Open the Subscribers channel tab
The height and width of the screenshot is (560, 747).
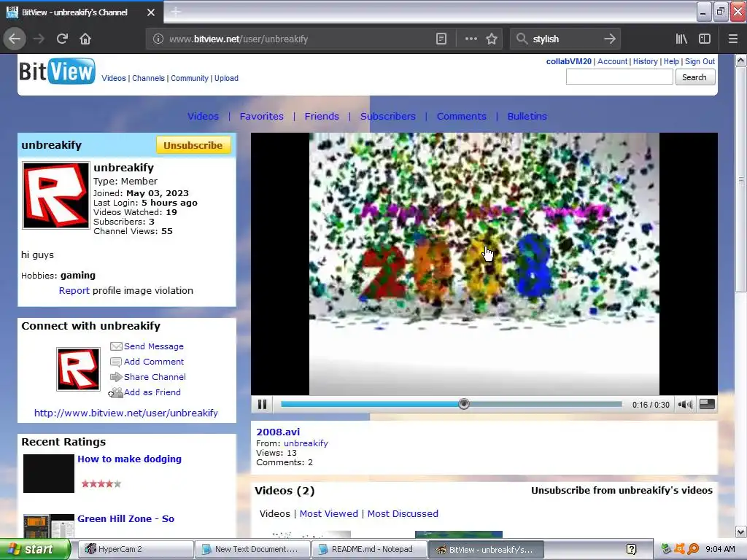click(x=388, y=116)
